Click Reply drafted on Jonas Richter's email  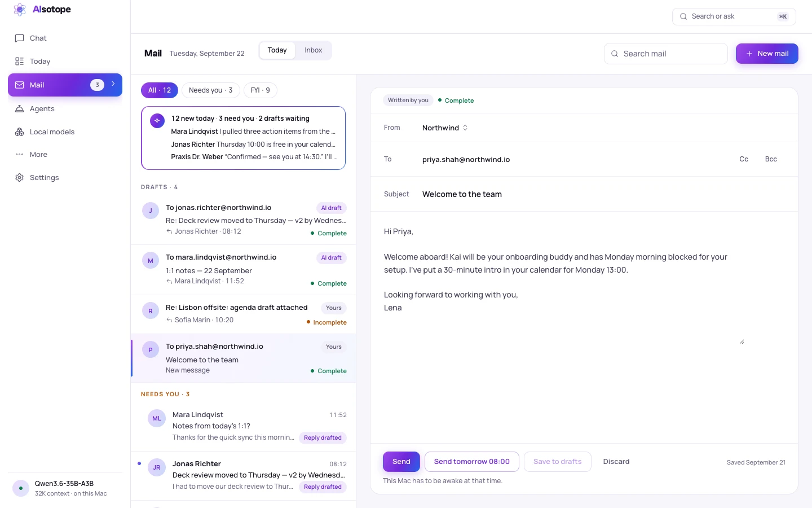(x=323, y=487)
